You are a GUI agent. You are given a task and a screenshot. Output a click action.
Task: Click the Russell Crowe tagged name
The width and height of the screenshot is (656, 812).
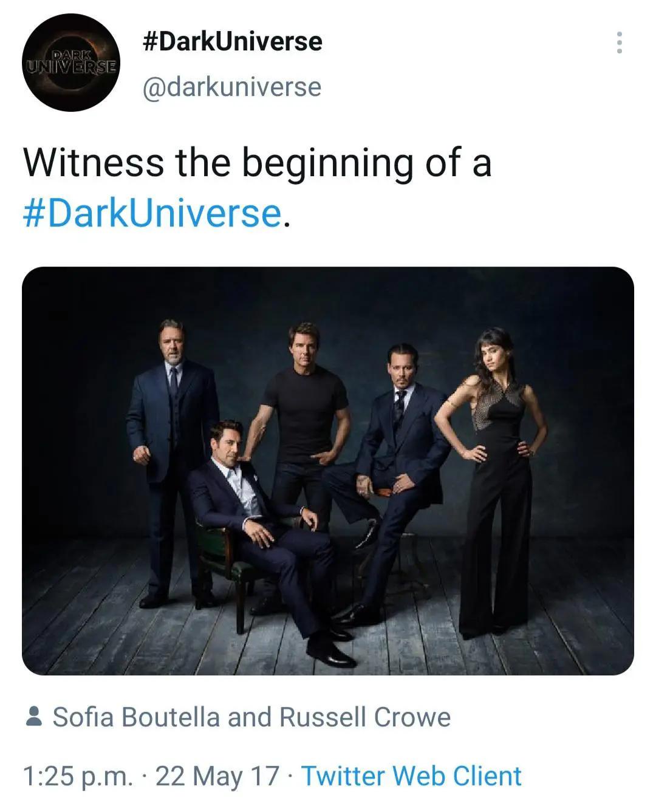(365, 717)
